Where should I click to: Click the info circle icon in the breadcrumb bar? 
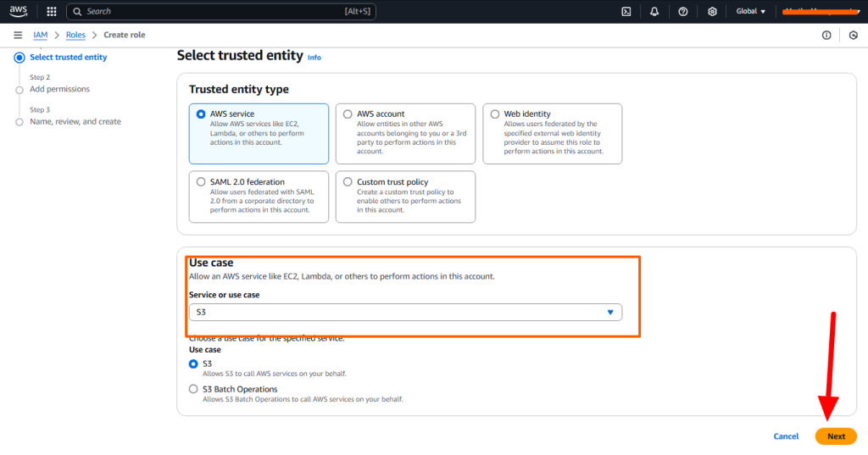(826, 35)
